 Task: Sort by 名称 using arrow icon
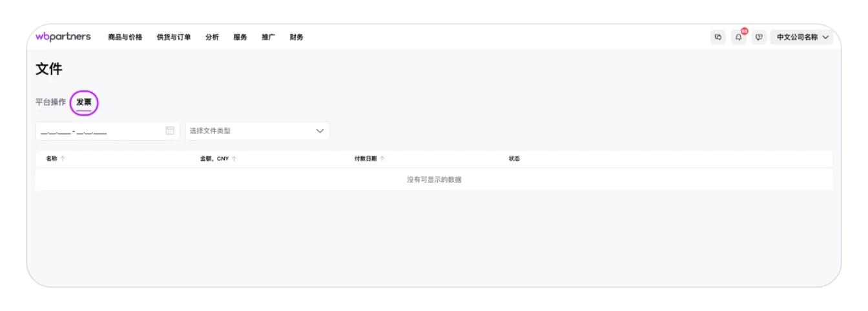(63, 159)
